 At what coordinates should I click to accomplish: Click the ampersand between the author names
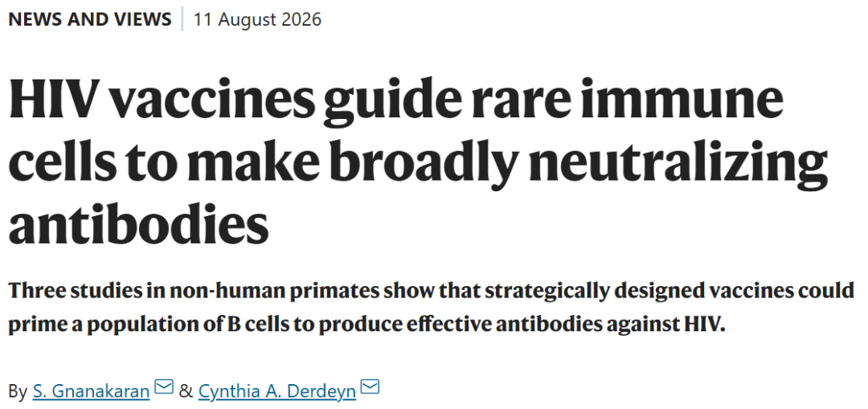[186, 392]
